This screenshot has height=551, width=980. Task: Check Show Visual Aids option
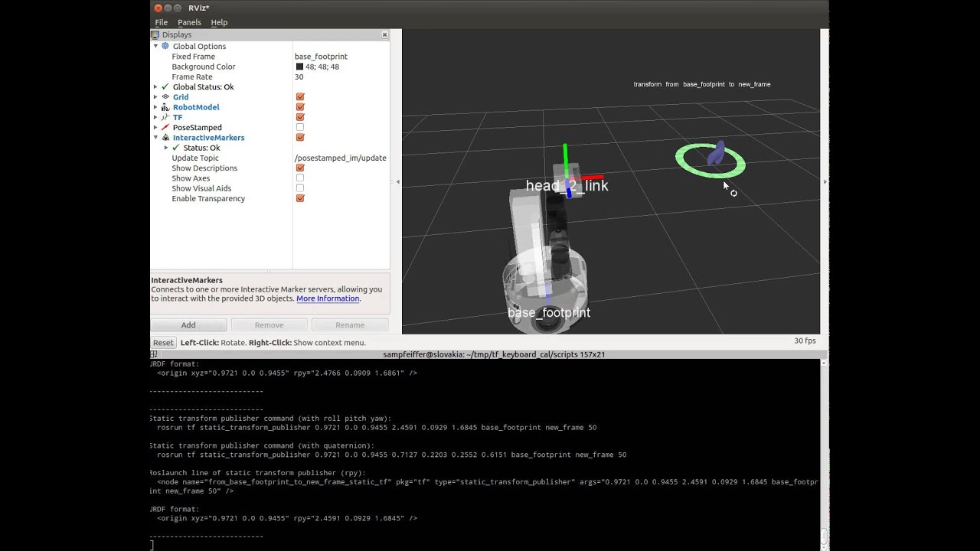[x=300, y=188]
